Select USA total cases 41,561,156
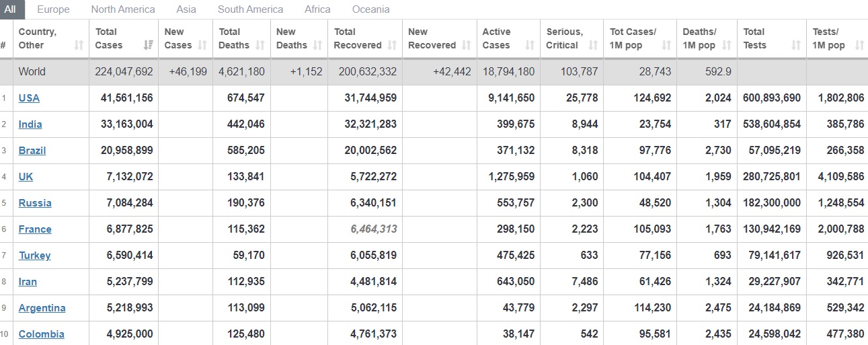The height and width of the screenshot is (345, 868). 127,98
